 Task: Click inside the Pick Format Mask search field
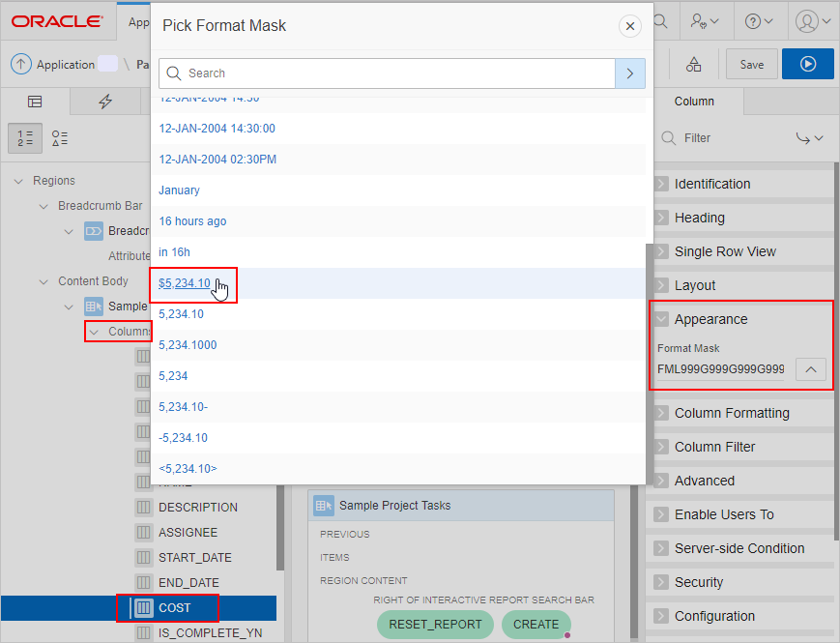[387, 73]
